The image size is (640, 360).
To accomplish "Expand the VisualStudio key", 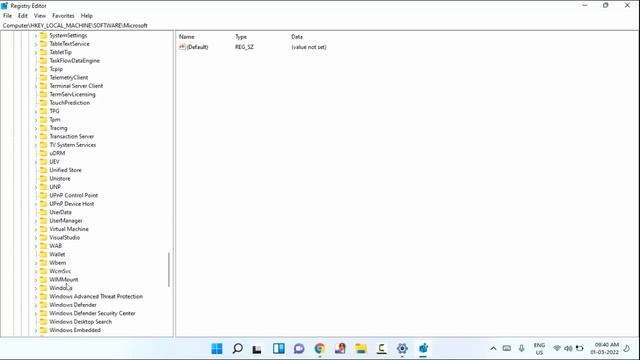I will 36,238.
